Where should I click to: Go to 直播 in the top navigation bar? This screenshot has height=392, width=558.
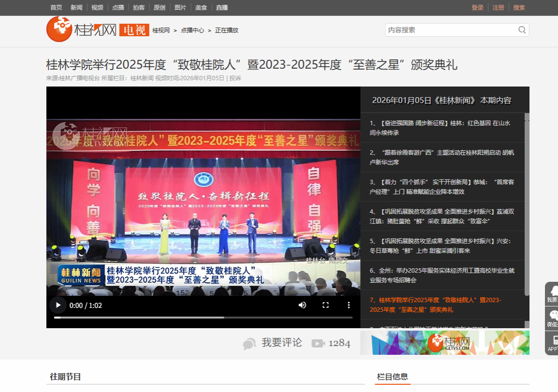[x=222, y=7]
